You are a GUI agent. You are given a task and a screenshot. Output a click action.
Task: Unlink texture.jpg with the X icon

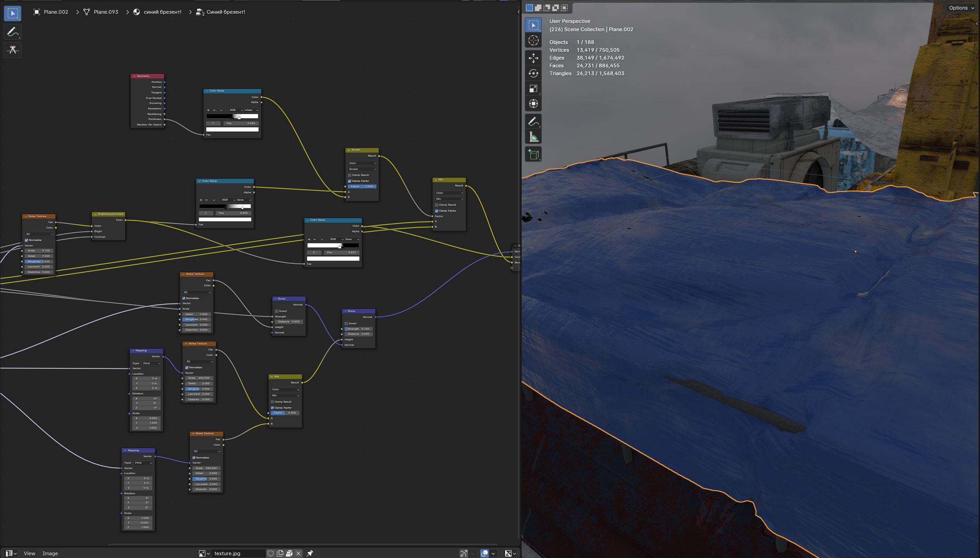298,553
